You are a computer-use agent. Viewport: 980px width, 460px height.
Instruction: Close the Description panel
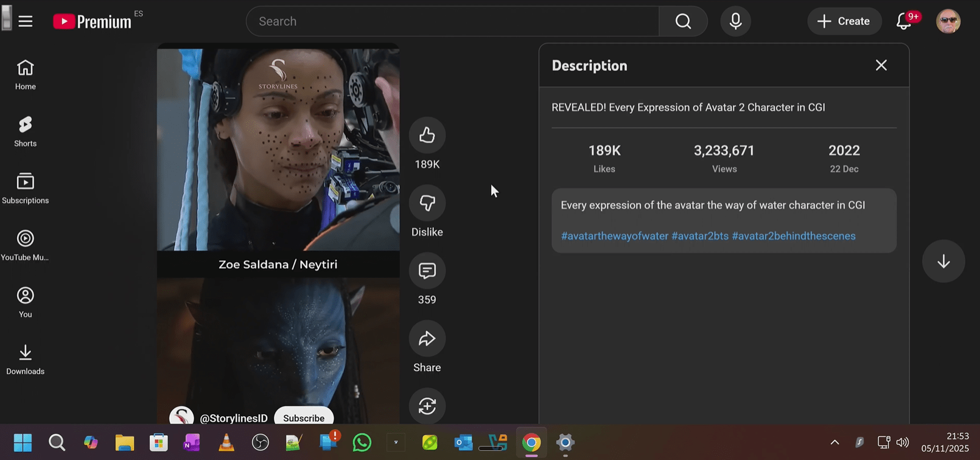pos(881,65)
